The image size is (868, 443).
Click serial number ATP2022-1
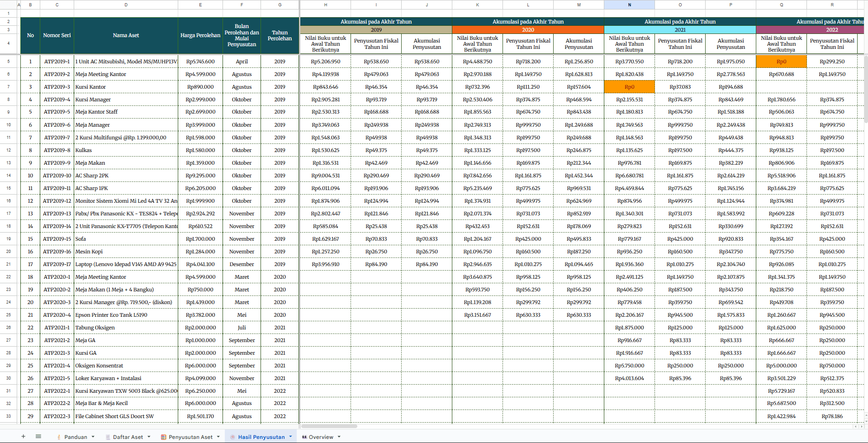pyautogui.click(x=57, y=391)
